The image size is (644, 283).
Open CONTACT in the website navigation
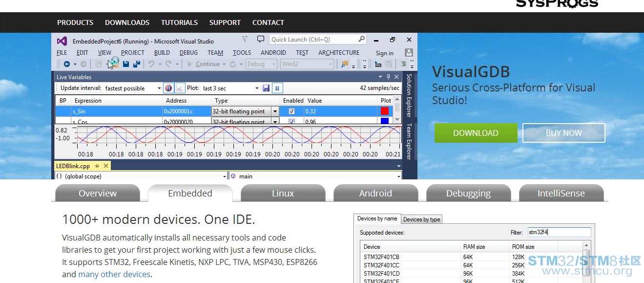(268, 22)
